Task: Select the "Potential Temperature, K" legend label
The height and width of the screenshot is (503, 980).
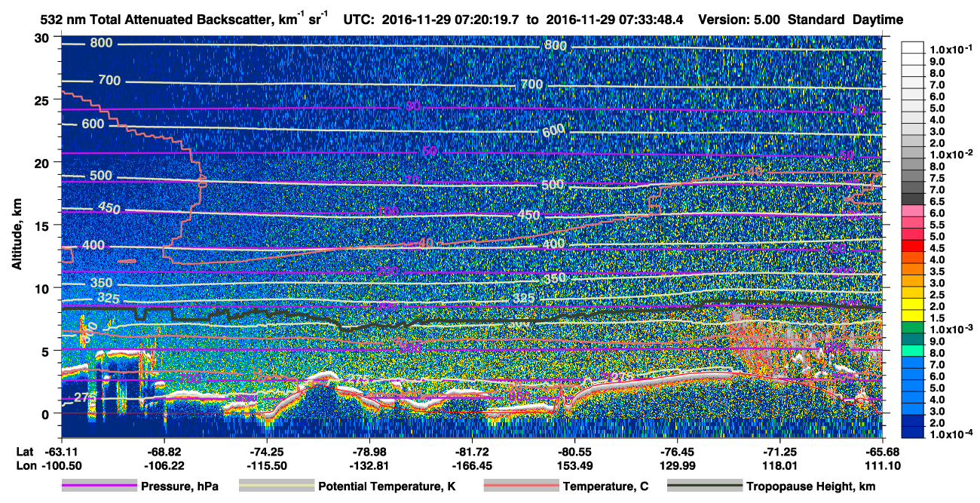Action: point(387,486)
